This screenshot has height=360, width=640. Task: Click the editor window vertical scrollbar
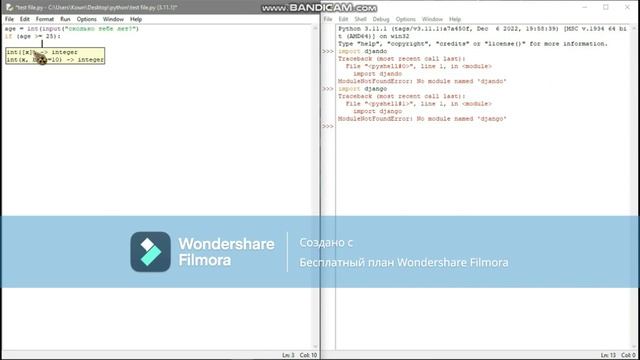315,187
